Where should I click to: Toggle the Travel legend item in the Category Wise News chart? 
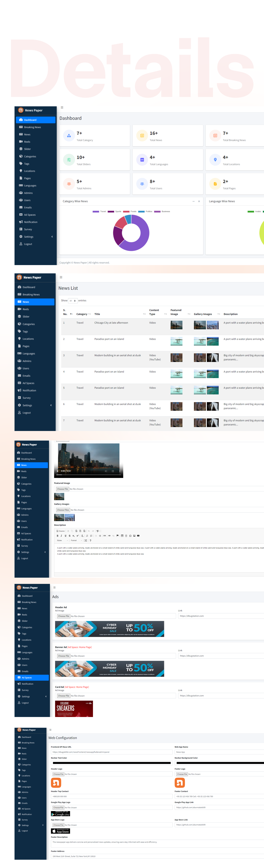[x=99, y=211]
